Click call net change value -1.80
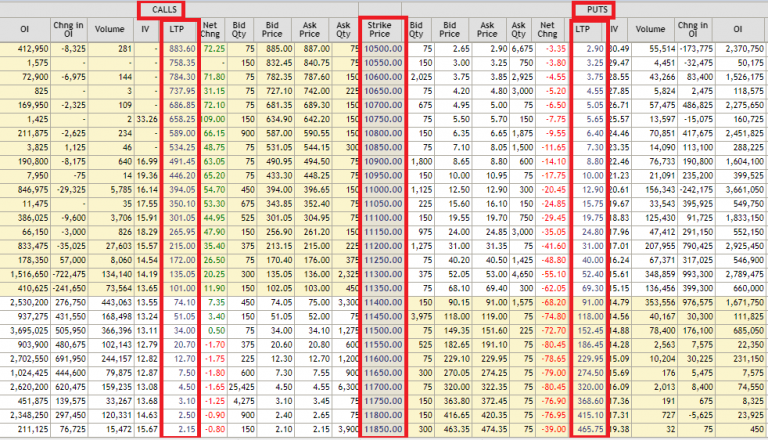The image size is (768, 440). 215,374
